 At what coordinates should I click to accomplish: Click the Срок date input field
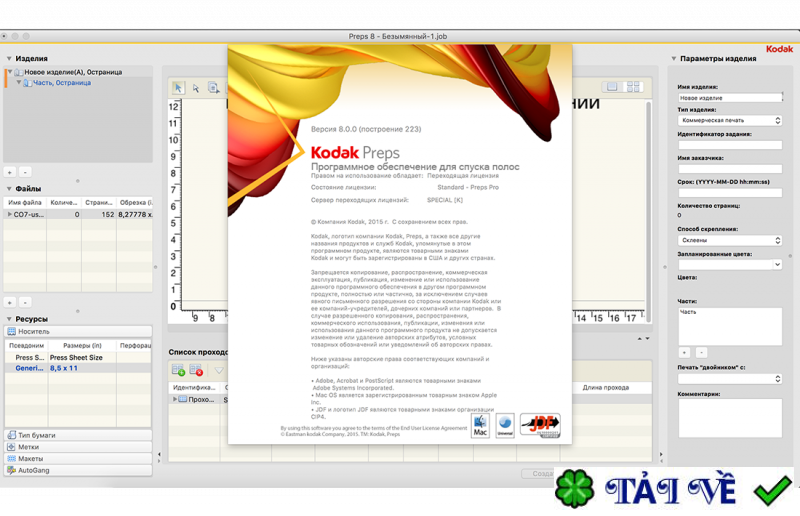730,192
